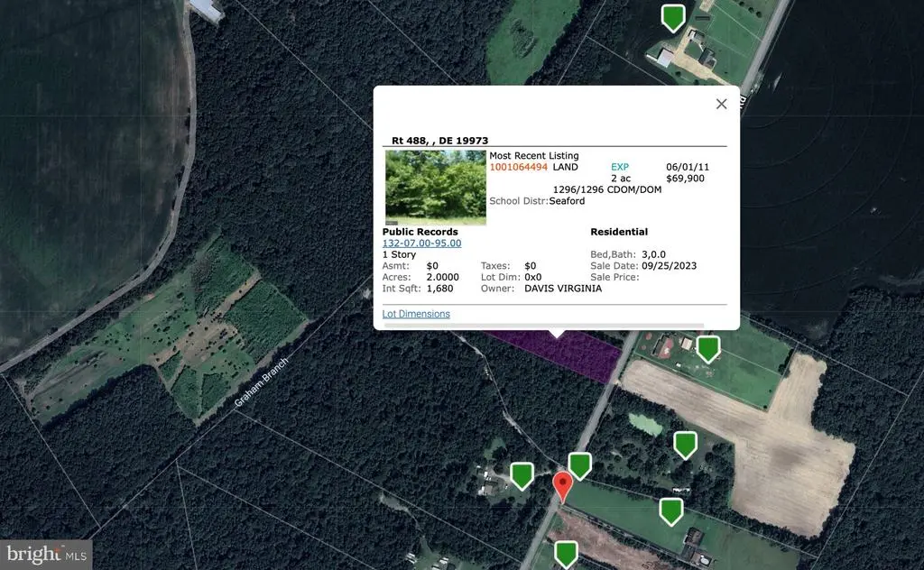
Task: Open the Lot Dimensions link
Action: (x=416, y=314)
